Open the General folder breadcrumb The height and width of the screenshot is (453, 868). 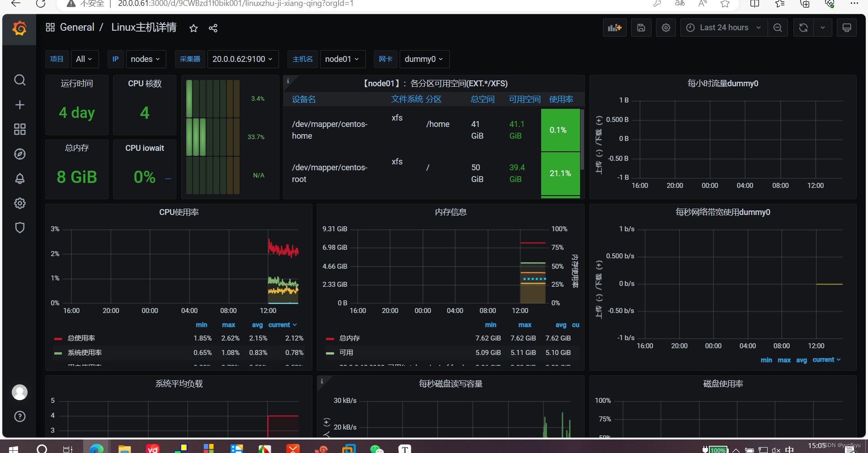pos(77,28)
